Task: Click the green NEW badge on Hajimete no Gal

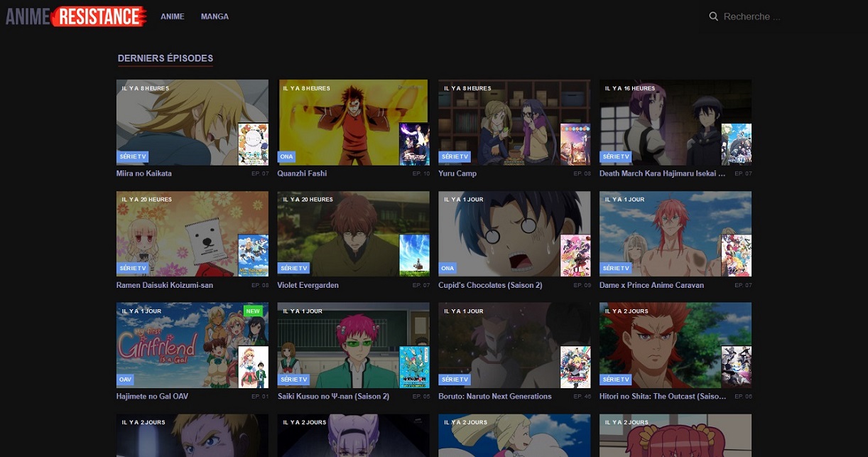Action: [x=254, y=311]
